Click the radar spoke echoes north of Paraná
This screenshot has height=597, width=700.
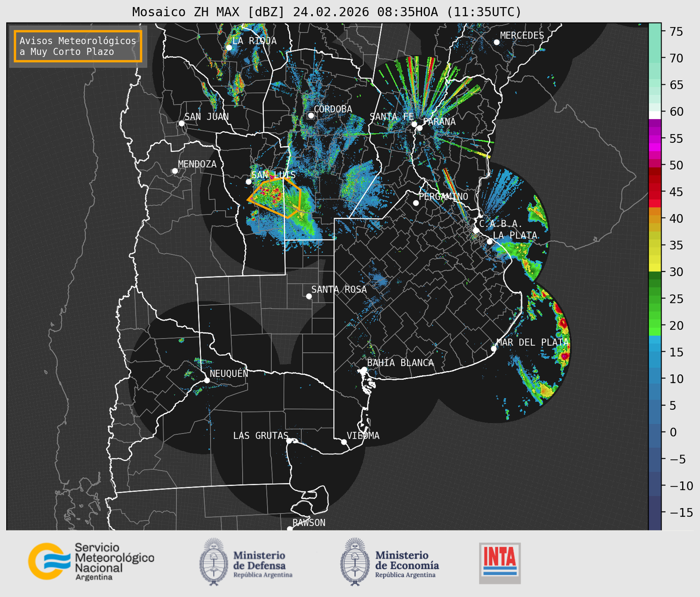[x=419, y=83]
